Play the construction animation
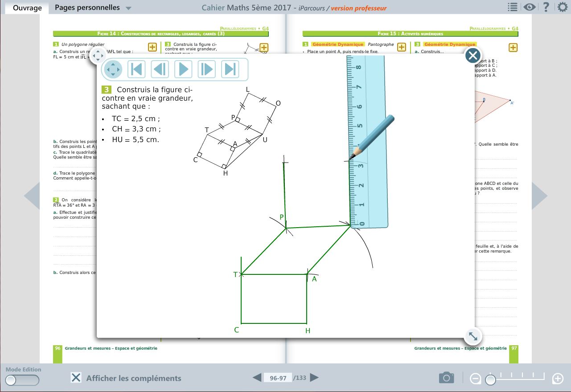 pos(183,69)
